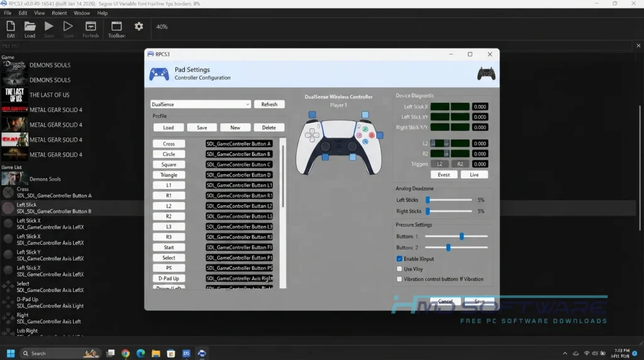The height and width of the screenshot is (360, 644).
Task: Click The Last of Us game thumbnail
Action: pyautogui.click(x=14, y=95)
